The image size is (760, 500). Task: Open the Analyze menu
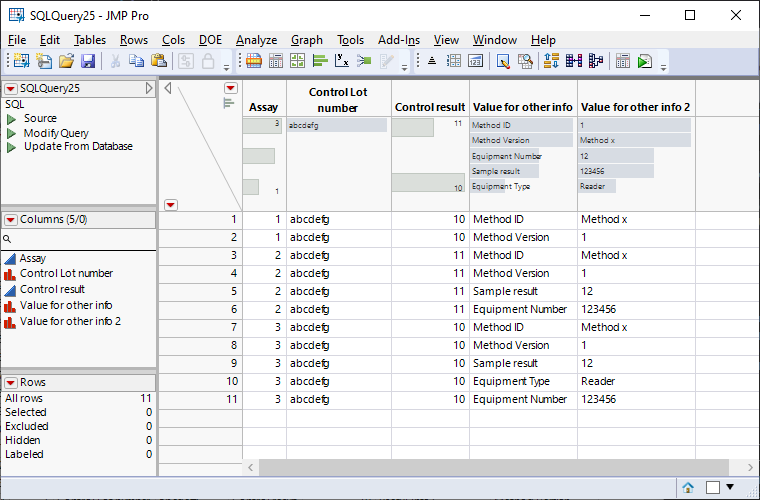click(x=256, y=40)
